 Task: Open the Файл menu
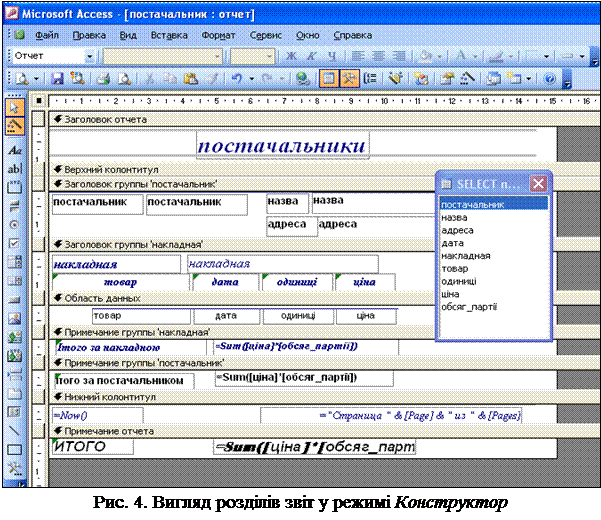click(47, 35)
